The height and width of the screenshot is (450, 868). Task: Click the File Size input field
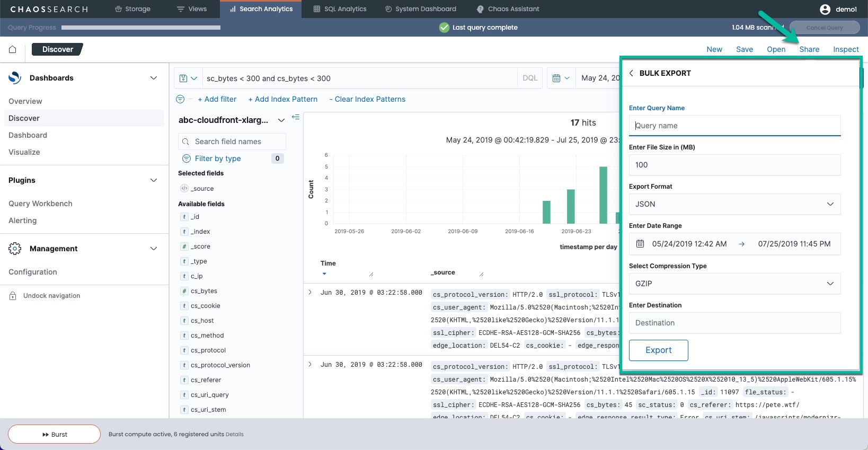[x=734, y=165]
